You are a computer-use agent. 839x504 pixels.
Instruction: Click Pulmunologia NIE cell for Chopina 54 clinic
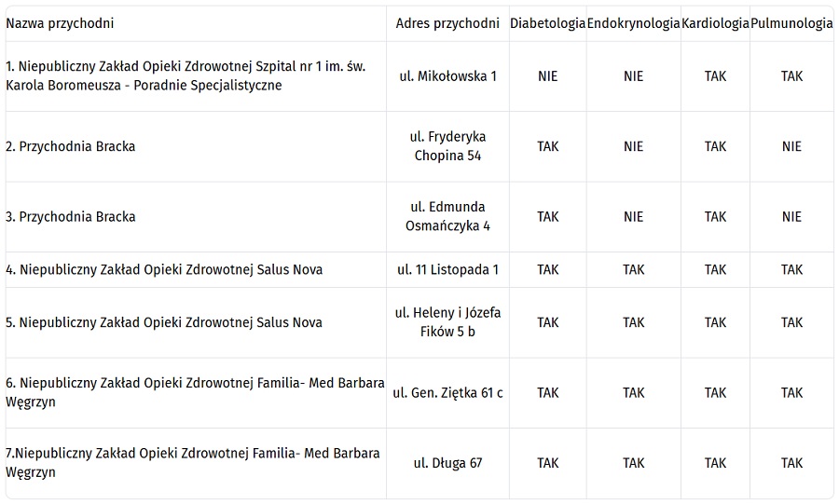[x=791, y=146]
